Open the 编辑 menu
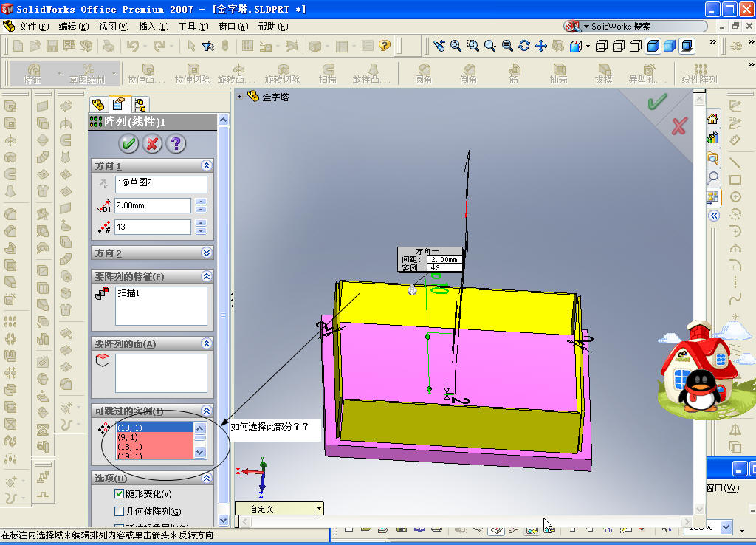This screenshot has height=545, width=756. coord(73,26)
